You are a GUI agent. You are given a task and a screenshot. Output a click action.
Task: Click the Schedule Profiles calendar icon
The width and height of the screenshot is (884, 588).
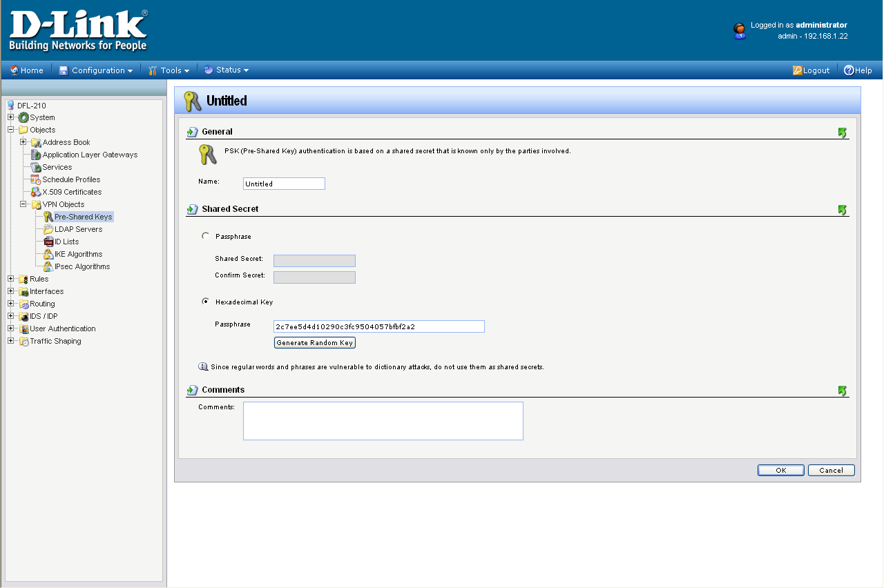coord(36,179)
